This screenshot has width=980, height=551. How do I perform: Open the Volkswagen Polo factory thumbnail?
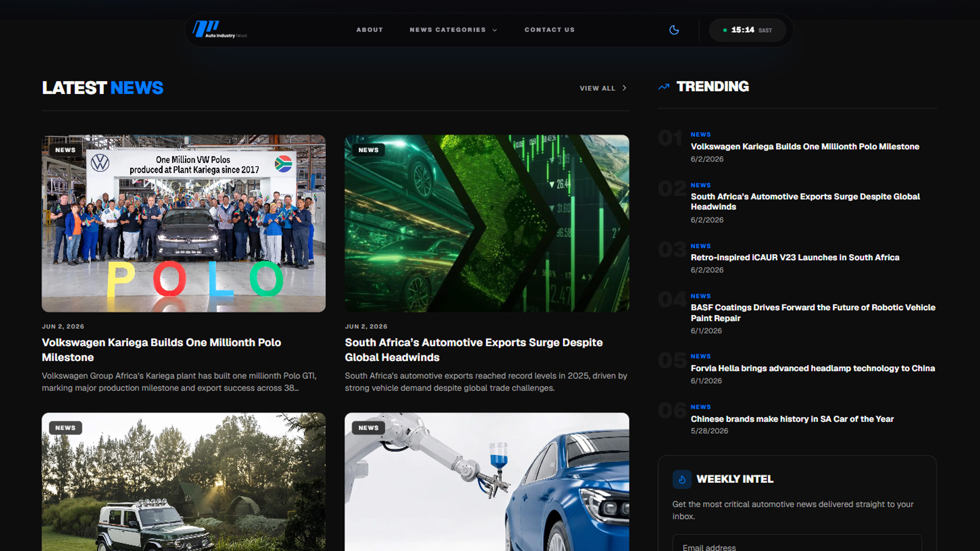point(184,223)
